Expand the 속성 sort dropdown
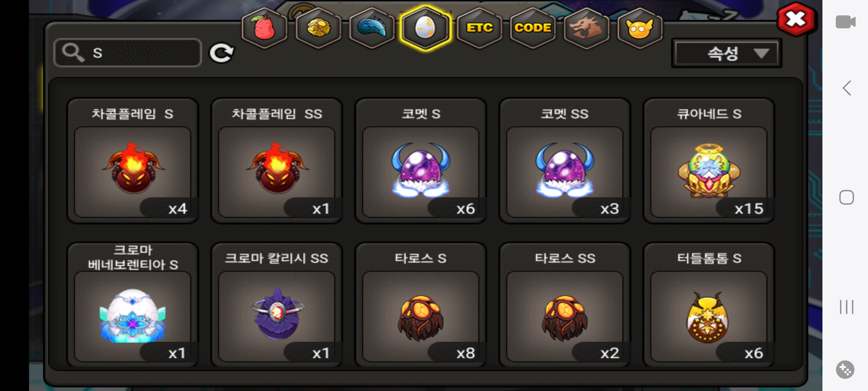Screen dimensions: 868x391 click(x=727, y=54)
